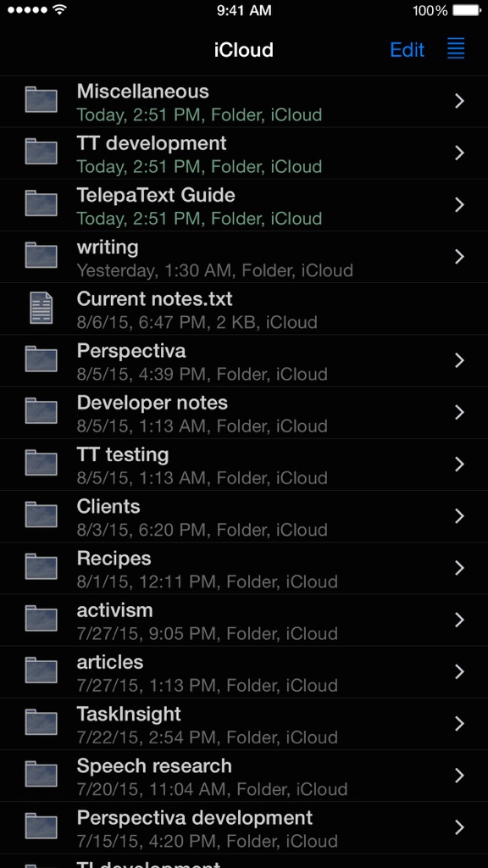This screenshot has width=488, height=868.
Task: Open the TT development folder name
Action: (x=152, y=143)
